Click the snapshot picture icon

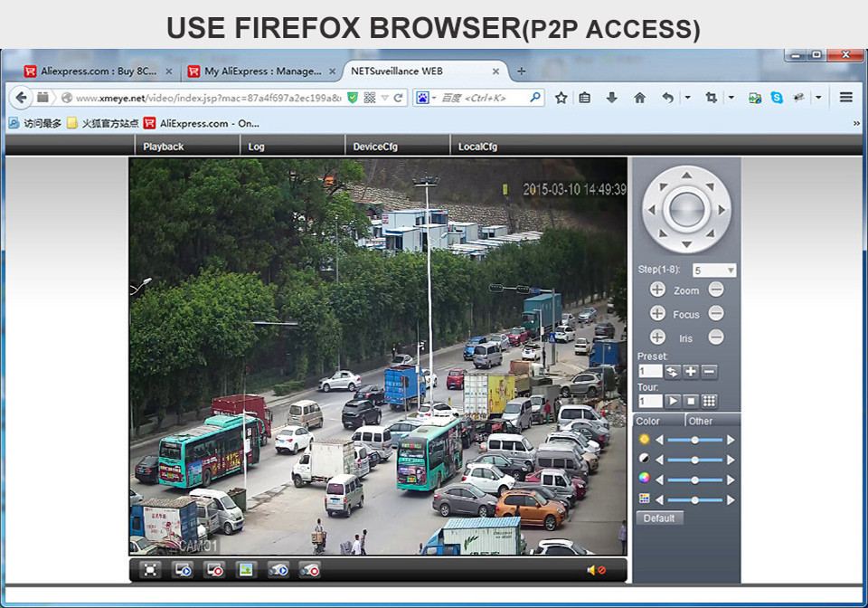245,569
